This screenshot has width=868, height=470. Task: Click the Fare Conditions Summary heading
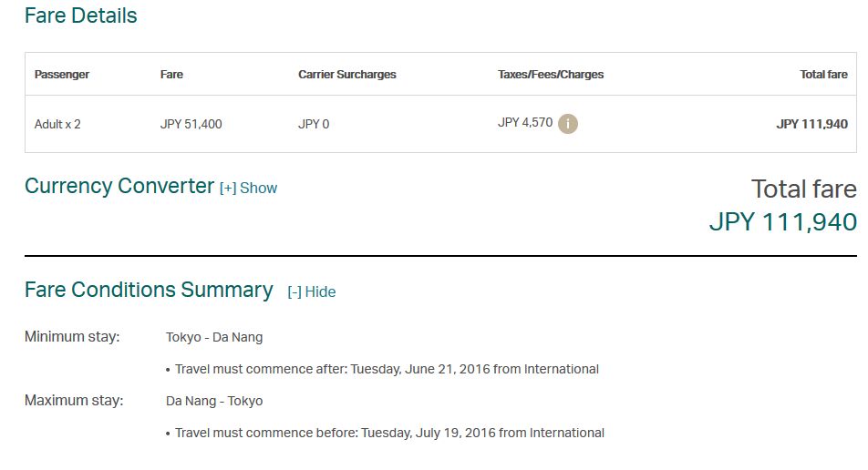(x=149, y=290)
